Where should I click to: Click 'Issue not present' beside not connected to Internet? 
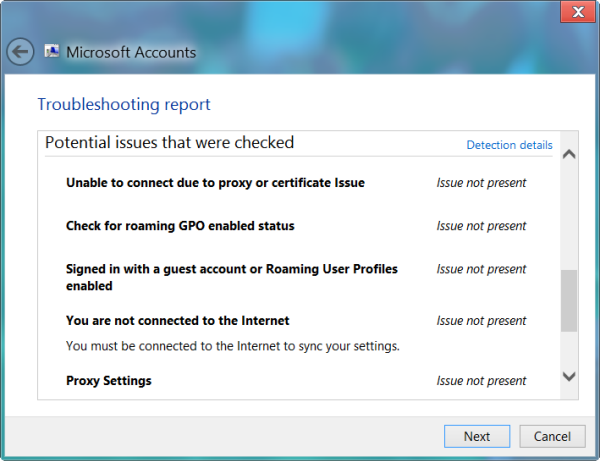click(481, 321)
